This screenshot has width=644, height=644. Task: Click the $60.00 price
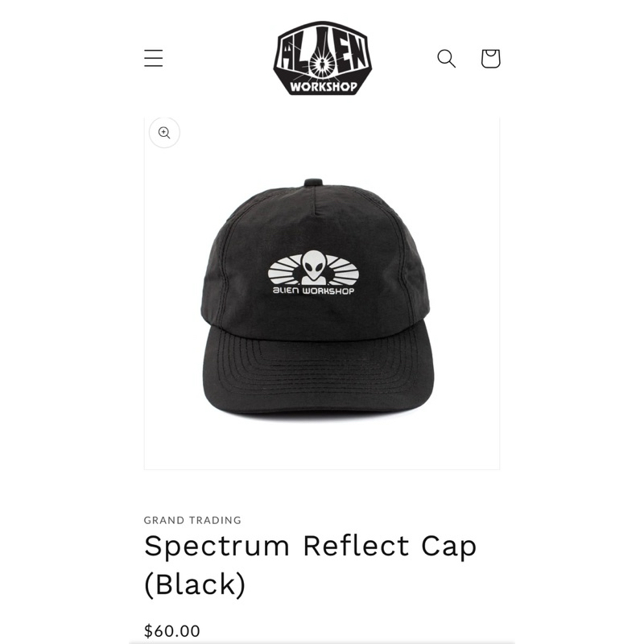[172, 630]
